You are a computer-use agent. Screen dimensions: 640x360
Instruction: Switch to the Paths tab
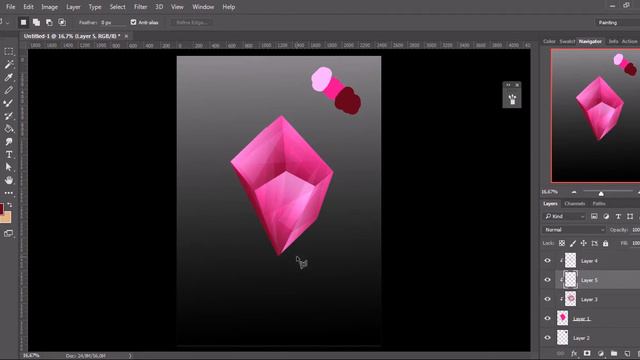tap(599, 203)
